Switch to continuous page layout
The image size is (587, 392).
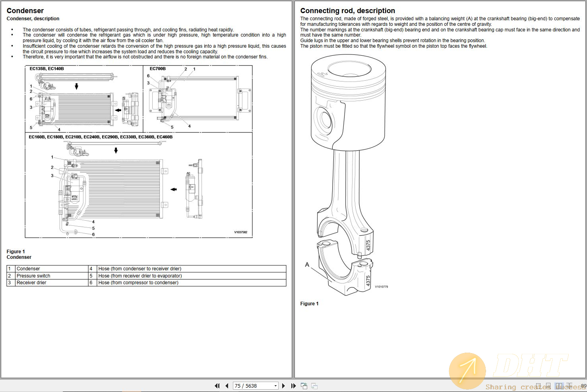tap(548, 386)
